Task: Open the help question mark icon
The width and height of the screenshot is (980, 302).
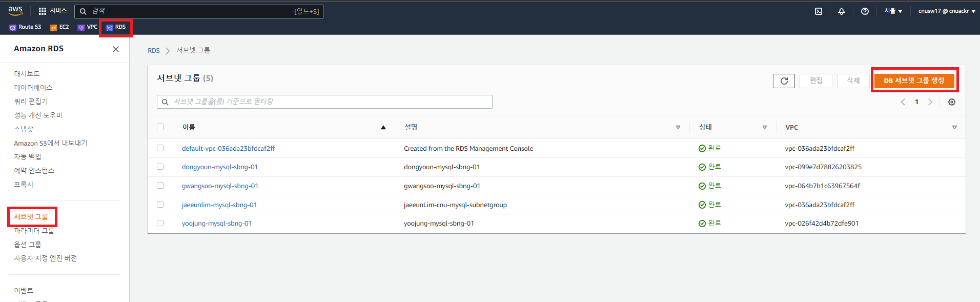Action: tap(865, 11)
